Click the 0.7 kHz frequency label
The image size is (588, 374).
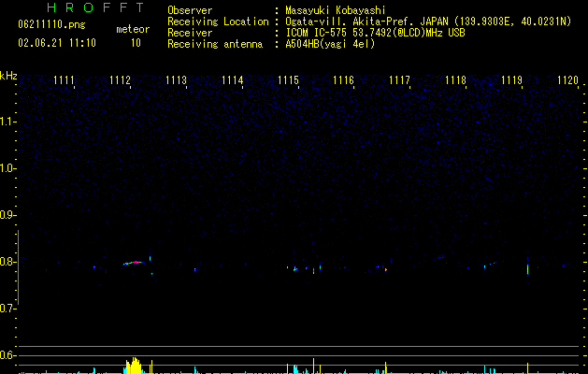tap(7, 309)
